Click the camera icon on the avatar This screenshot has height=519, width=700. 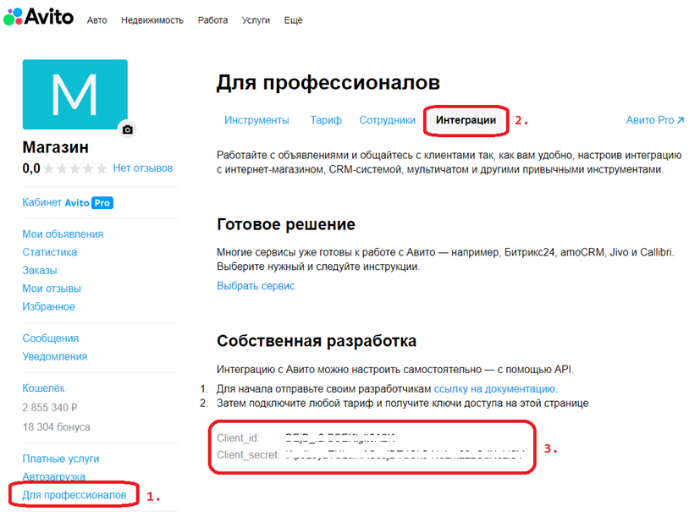127,129
